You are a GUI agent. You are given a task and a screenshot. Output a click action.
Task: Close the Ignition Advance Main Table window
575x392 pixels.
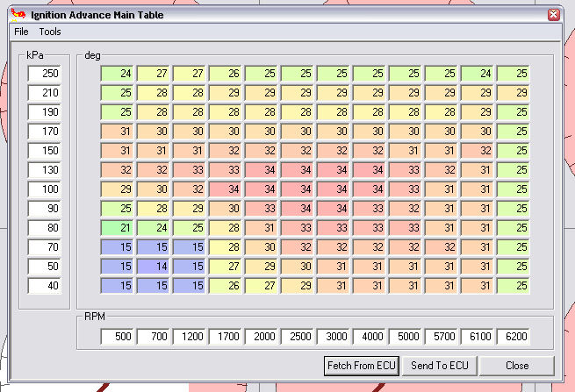point(553,15)
